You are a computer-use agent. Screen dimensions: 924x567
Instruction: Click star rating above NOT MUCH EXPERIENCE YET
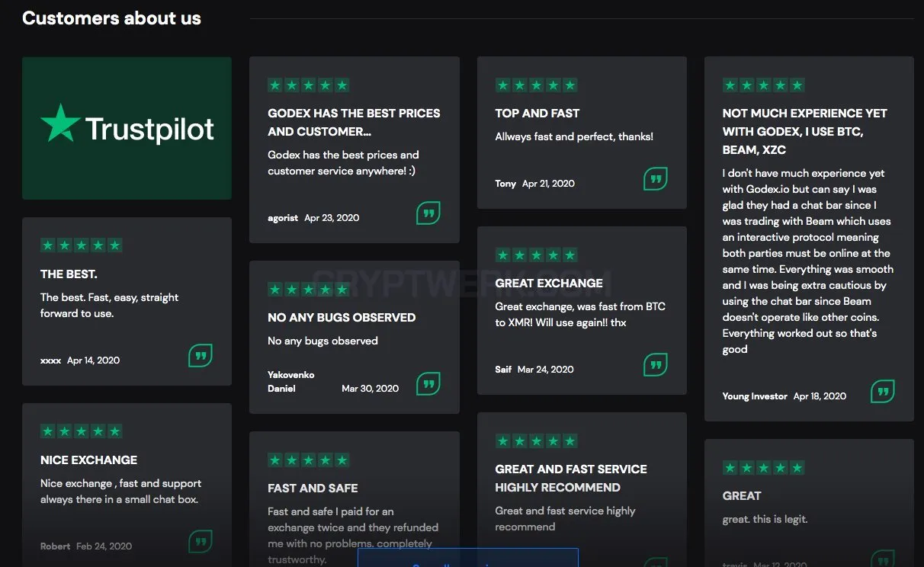coord(763,85)
